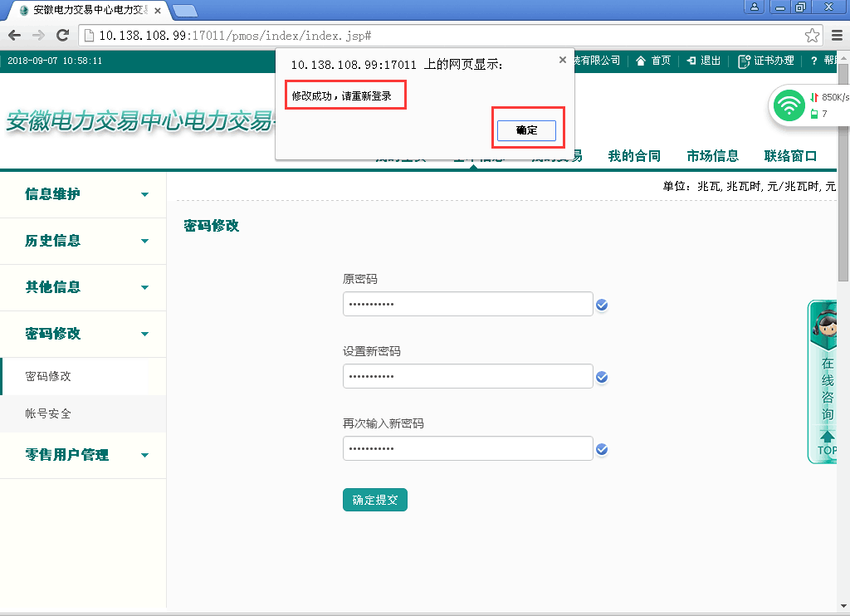Open the 在线咨询 online support widget

(826, 382)
